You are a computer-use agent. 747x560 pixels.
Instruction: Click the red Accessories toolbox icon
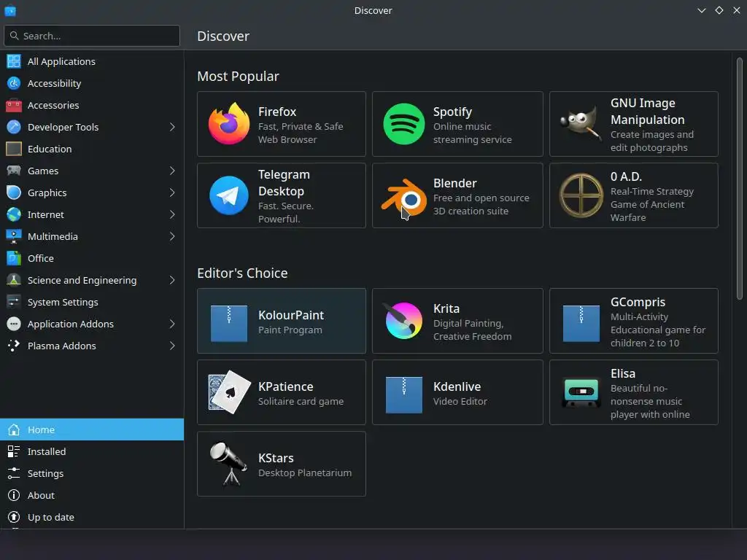(x=14, y=105)
